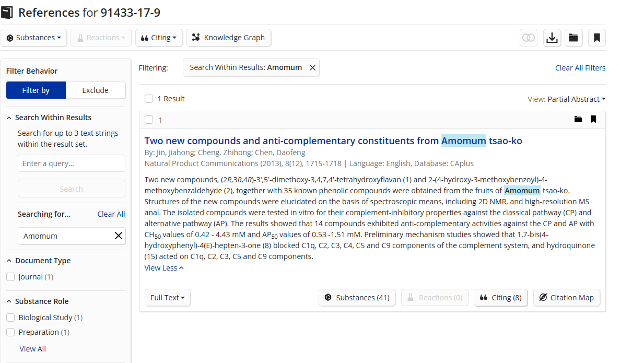Click the download results icon
Viewport: 644px width, 363px height.
coord(552,38)
